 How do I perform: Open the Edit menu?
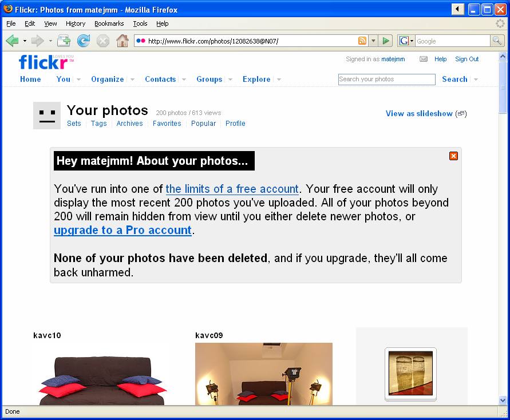[30, 23]
